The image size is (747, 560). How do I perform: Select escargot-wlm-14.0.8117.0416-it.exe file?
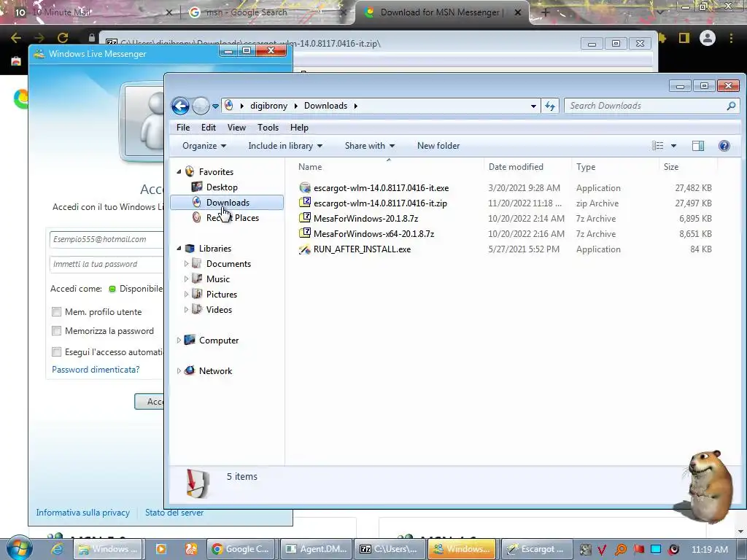pos(381,188)
